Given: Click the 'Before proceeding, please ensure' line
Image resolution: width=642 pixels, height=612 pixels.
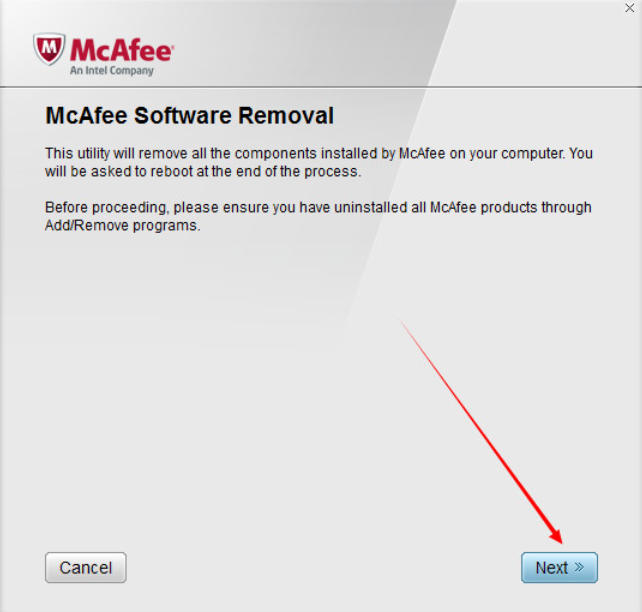Looking at the screenshot, I should point(318,208).
